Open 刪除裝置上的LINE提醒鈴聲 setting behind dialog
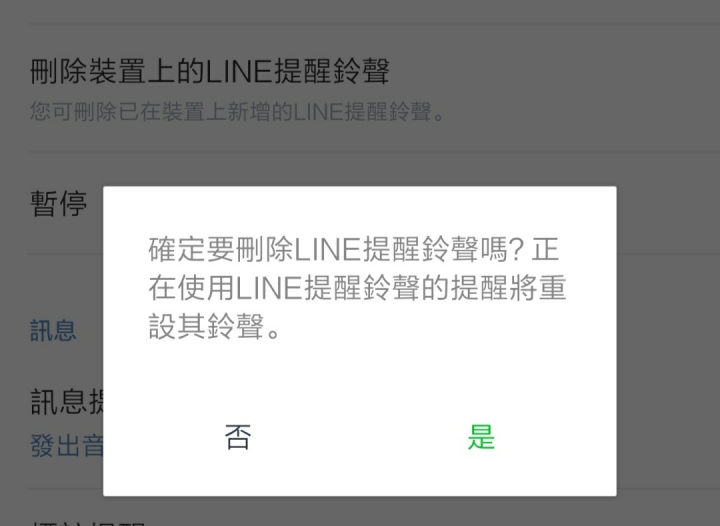 pyautogui.click(x=210, y=71)
